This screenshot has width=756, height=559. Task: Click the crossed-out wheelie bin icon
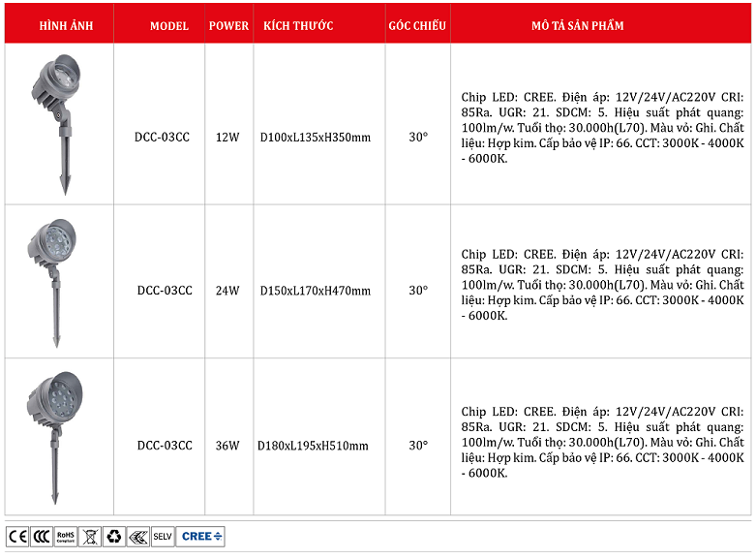pyautogui.click(x=90, y=537)
